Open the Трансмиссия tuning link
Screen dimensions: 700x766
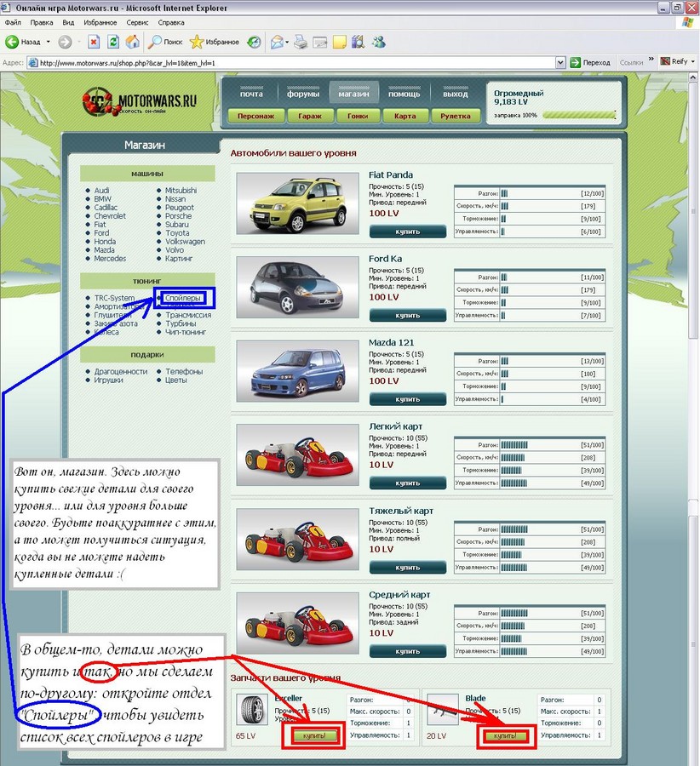pos(188,315)
